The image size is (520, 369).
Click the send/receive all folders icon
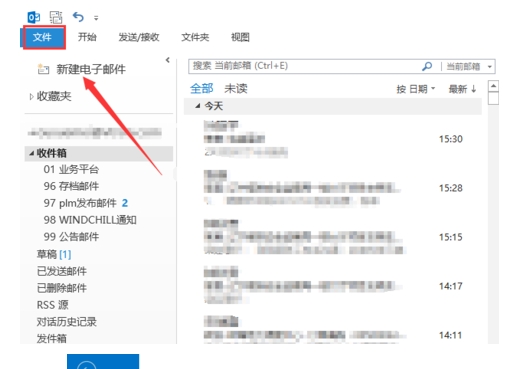[x=56, y=17]
